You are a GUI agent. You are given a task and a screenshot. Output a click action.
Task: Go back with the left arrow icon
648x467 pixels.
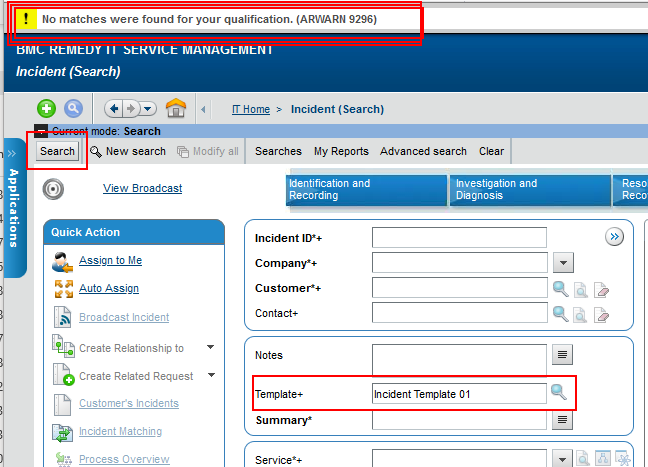[114, 109]
